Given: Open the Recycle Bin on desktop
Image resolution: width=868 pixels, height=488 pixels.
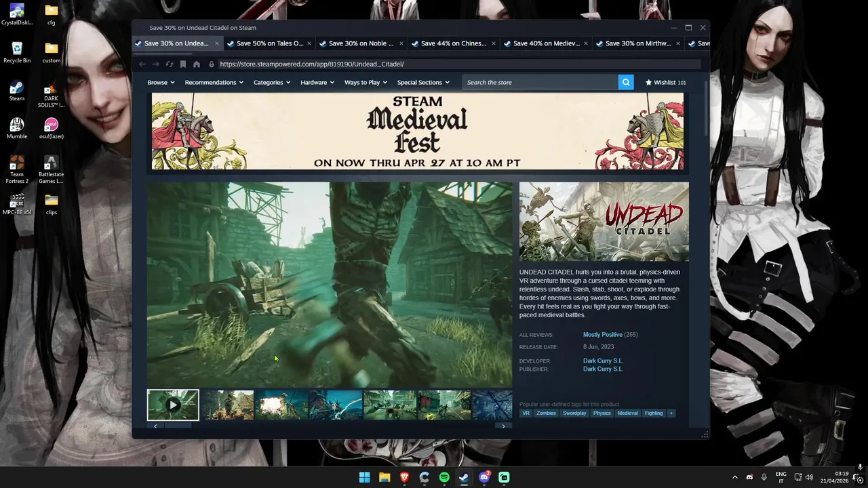Looking at the screenshot, I should [17, 52].
